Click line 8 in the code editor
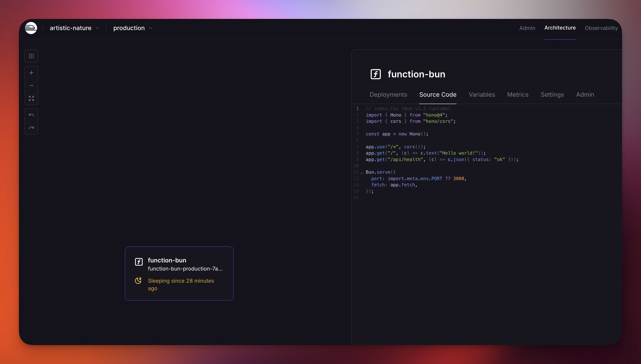The height and width of the screenshot is (364, 641). click(x=425, y=153)
